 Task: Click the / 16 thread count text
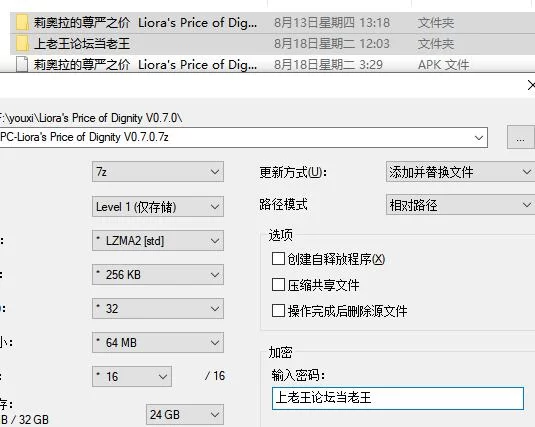click(x=215, y=376)
